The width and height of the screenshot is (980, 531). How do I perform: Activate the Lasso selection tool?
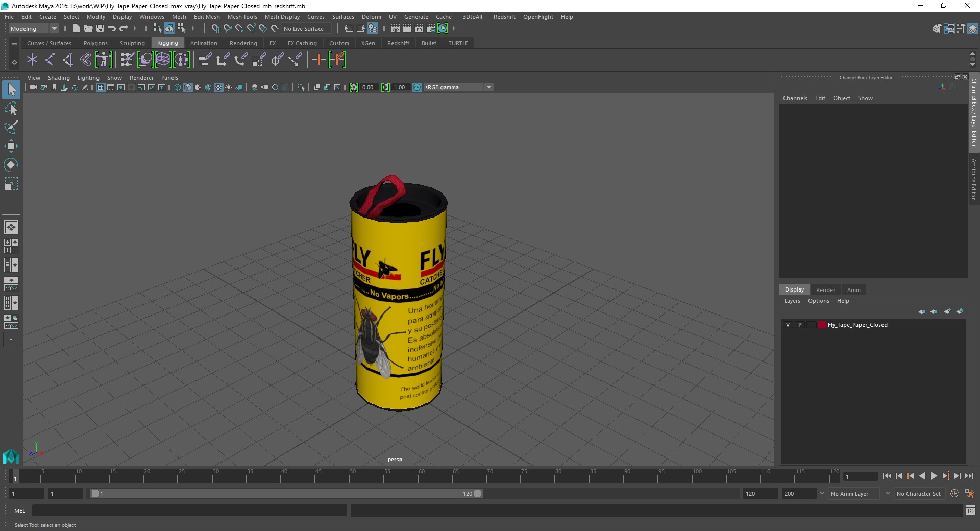coord(11,109)
